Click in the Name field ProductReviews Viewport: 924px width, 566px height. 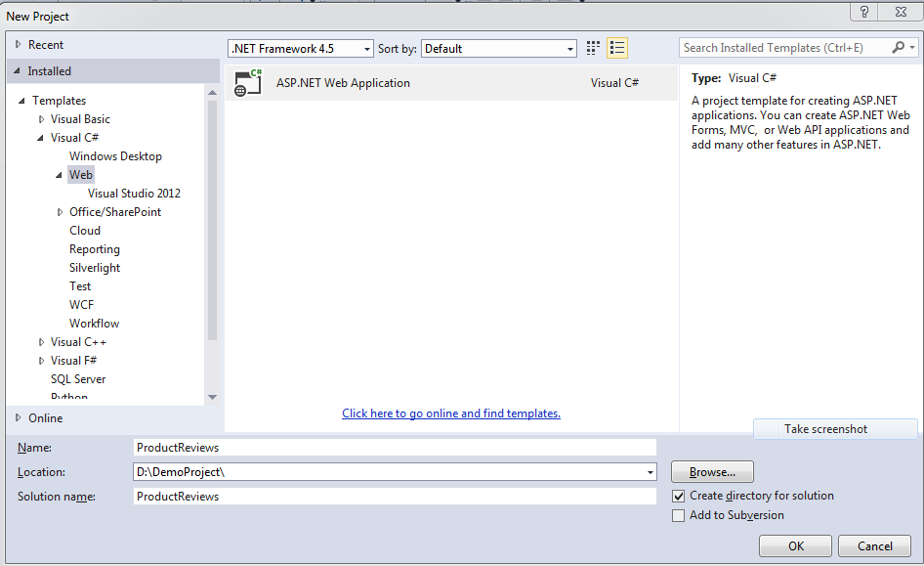coord(395,448)
